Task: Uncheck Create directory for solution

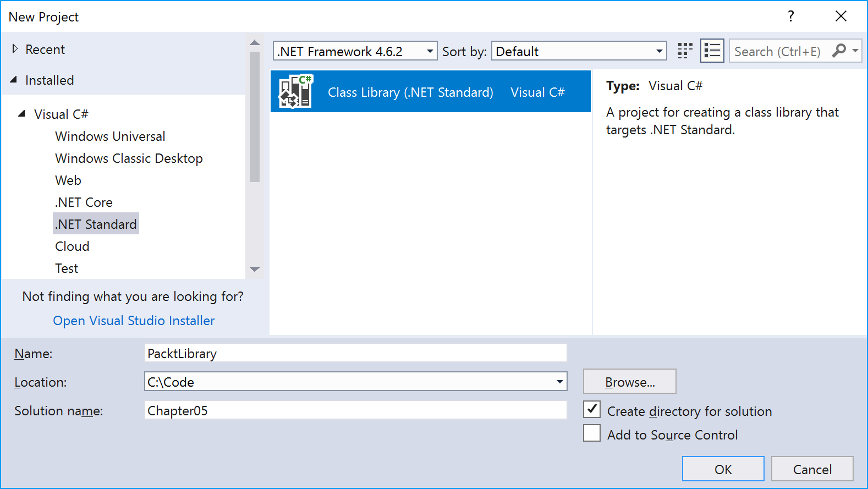Action: point(592,410)
